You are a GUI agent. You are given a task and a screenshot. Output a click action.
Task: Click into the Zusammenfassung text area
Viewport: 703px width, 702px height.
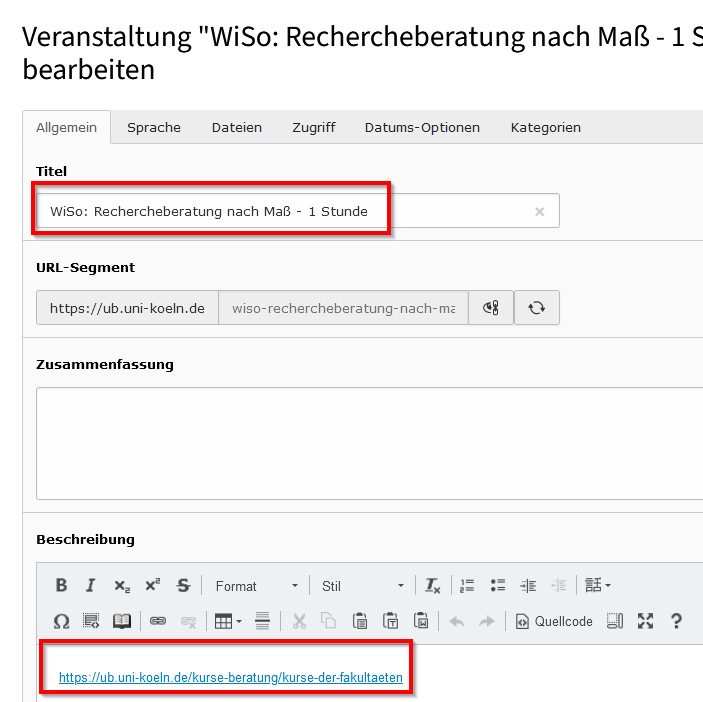pyautogui.click(x=369, y=443)
